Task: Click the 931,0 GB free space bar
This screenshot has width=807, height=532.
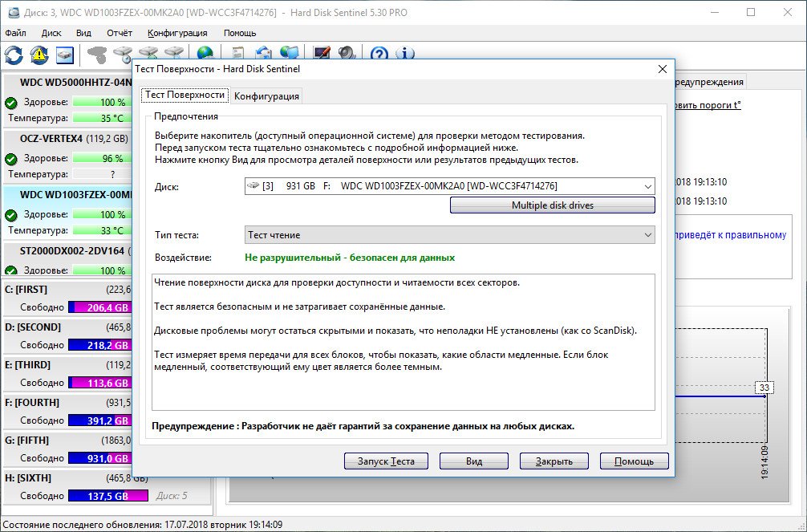Action: click(x=99, y=458)
